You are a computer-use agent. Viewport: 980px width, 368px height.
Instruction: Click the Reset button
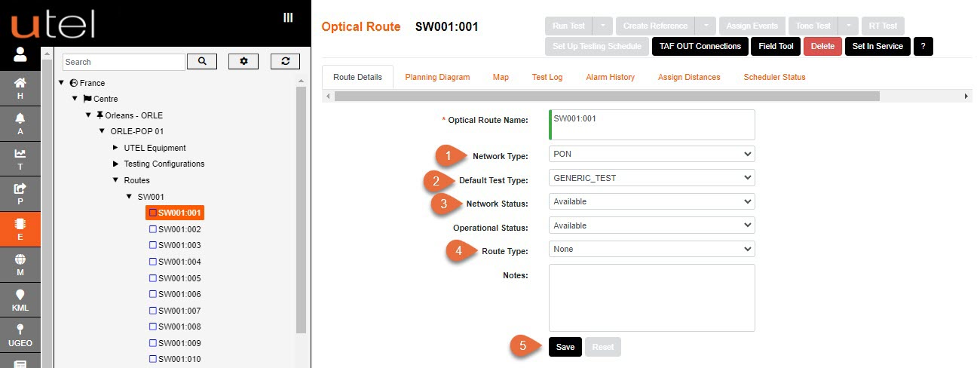coord(602,347)
